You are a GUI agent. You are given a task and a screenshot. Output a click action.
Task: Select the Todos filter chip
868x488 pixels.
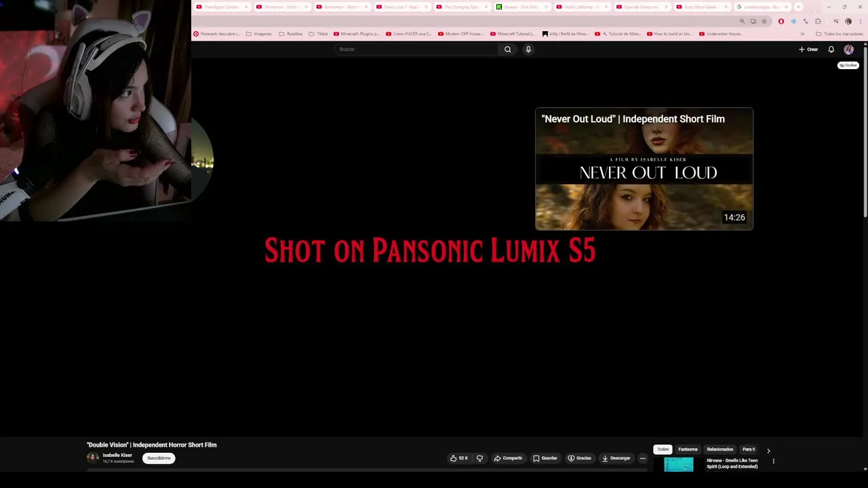coord(663,449)
